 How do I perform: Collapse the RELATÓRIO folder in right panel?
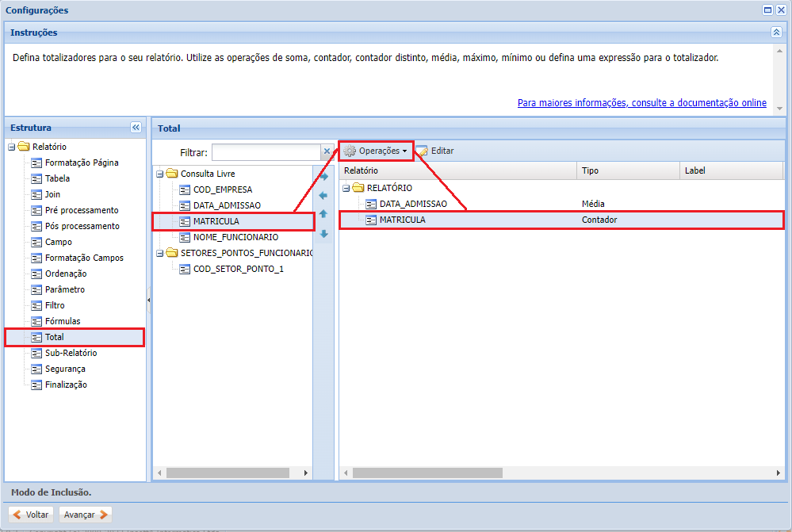point(346,188)
